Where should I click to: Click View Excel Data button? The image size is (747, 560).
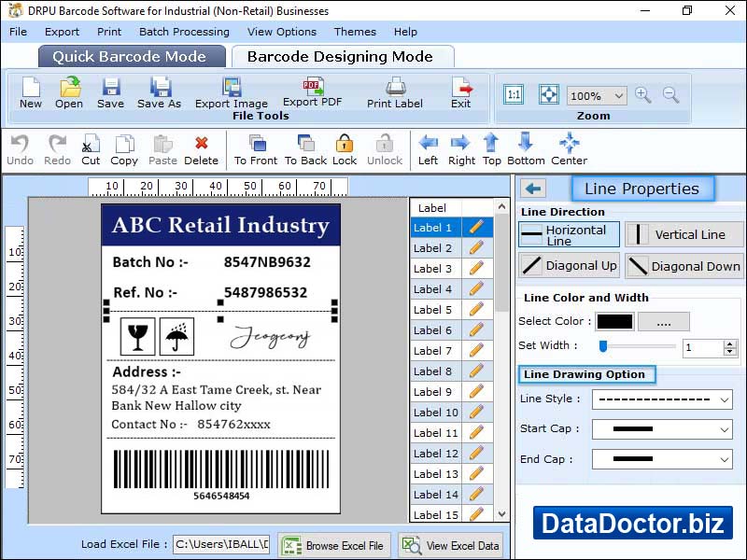pos(451,546)
